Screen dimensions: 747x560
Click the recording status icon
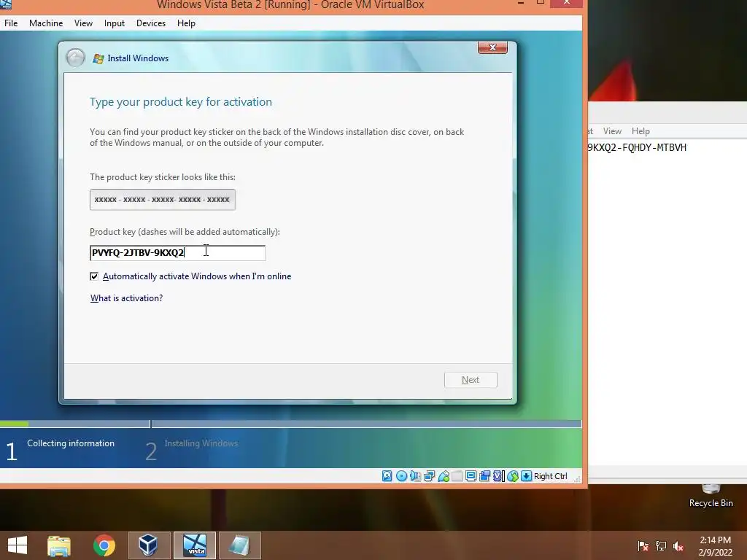pyautogui.click(x=485, y=475)
